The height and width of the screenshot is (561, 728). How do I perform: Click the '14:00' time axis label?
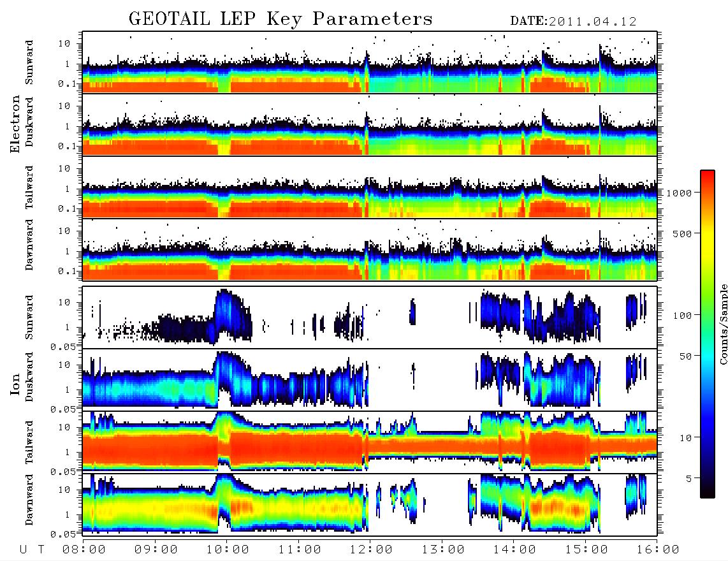pos(514,550)
